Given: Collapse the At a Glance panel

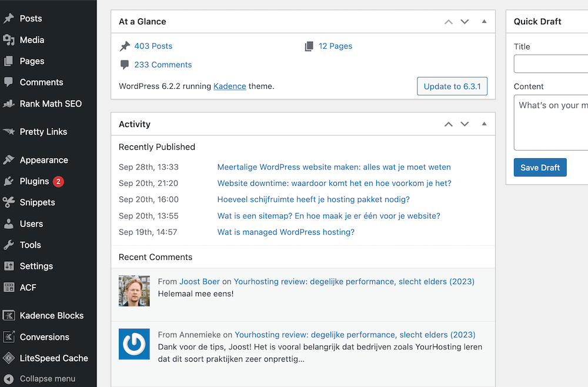Looking at the screenshot, I should tap(484, 22).
